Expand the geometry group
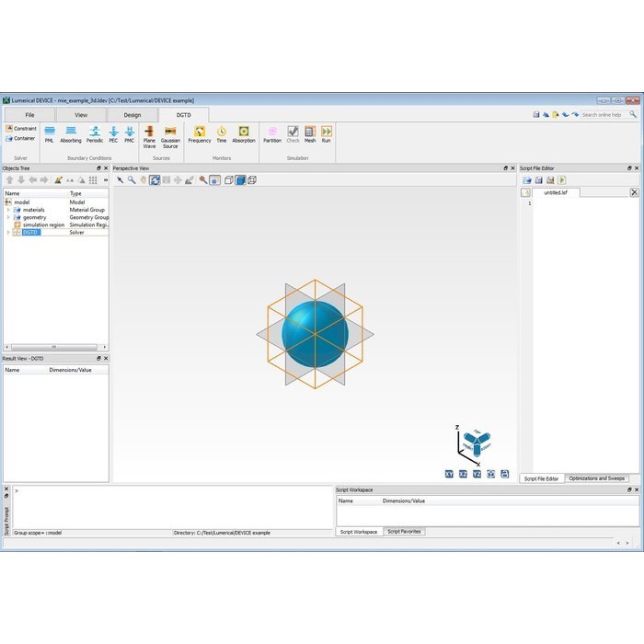The width and height of the screenshot is (644, 644). coord(8,217)
